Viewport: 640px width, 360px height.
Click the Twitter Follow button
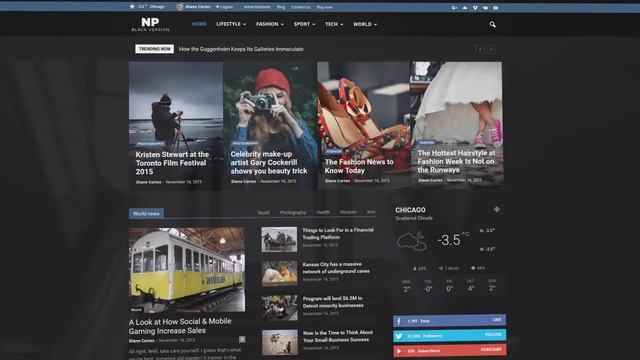coord(493,335)
